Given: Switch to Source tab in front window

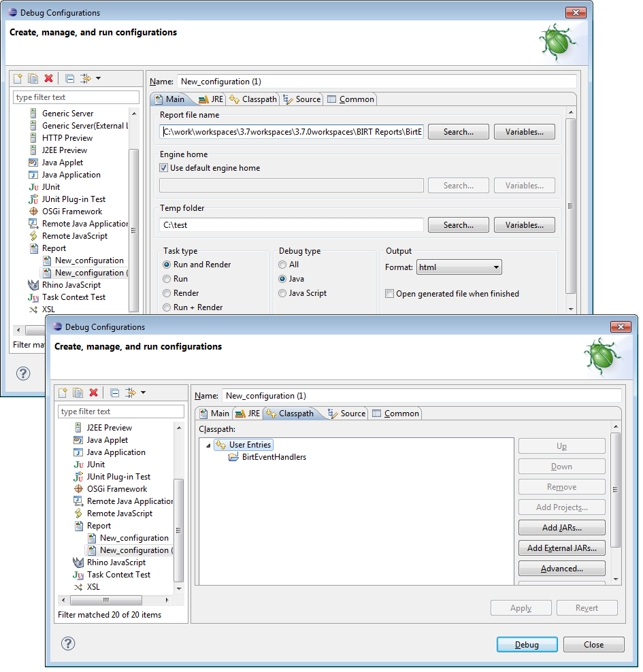Looking at the screenshot, I should [x=346, y=414].
